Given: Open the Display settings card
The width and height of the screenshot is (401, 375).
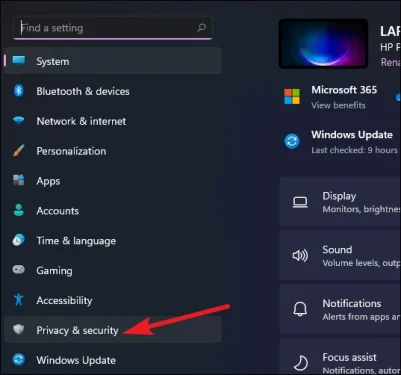Looking at the screenshot, I should click(x=340, y=202).
